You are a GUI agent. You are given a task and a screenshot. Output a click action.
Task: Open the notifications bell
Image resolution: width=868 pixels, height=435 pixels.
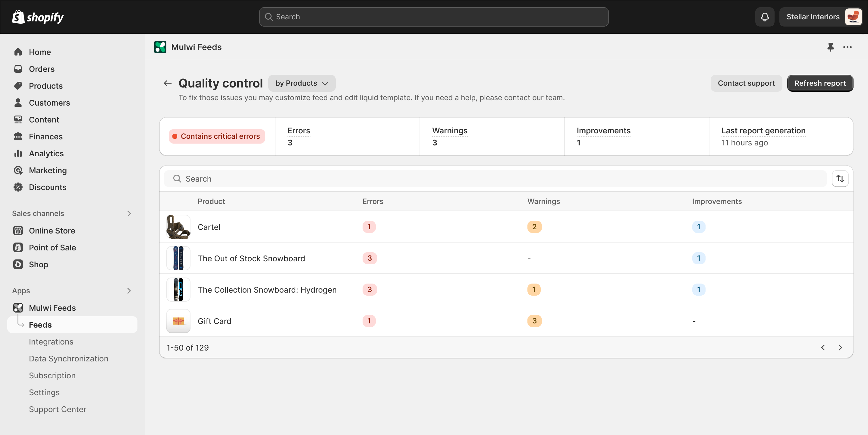764,17
